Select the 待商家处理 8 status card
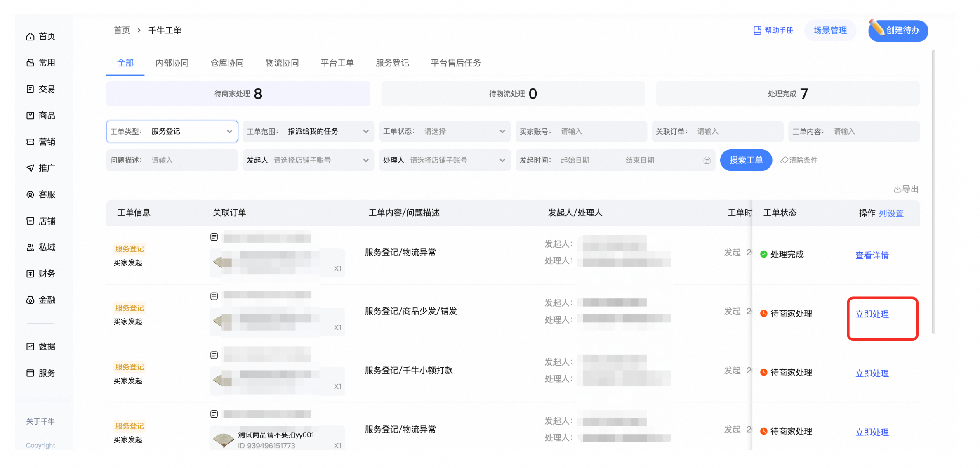Viewport: 980px width, 468px height. point(238,94)
